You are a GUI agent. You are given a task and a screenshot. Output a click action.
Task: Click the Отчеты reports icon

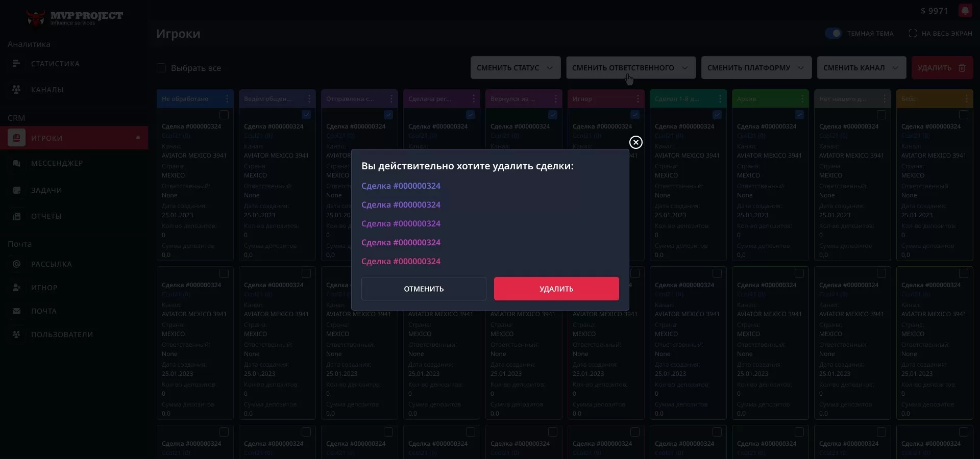[16, 216]
